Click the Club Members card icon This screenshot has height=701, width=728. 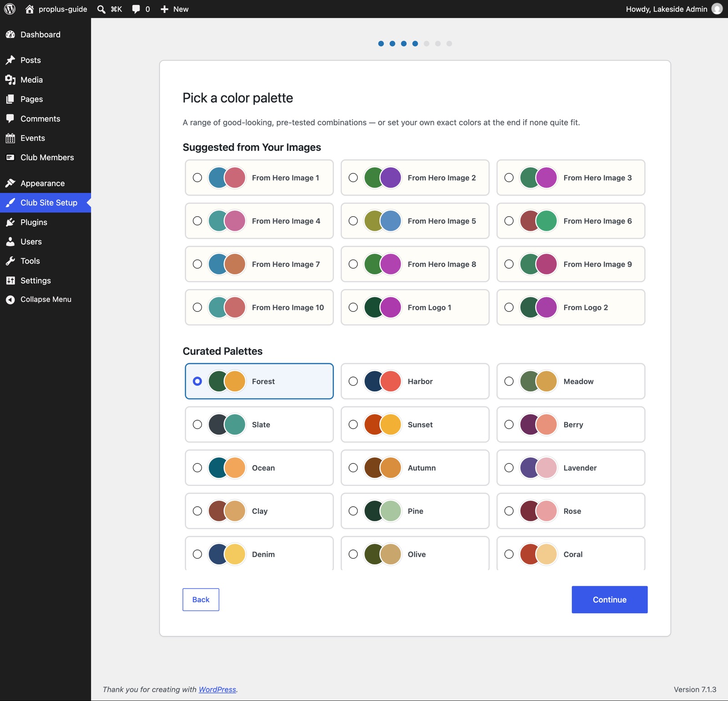[10, 157]
